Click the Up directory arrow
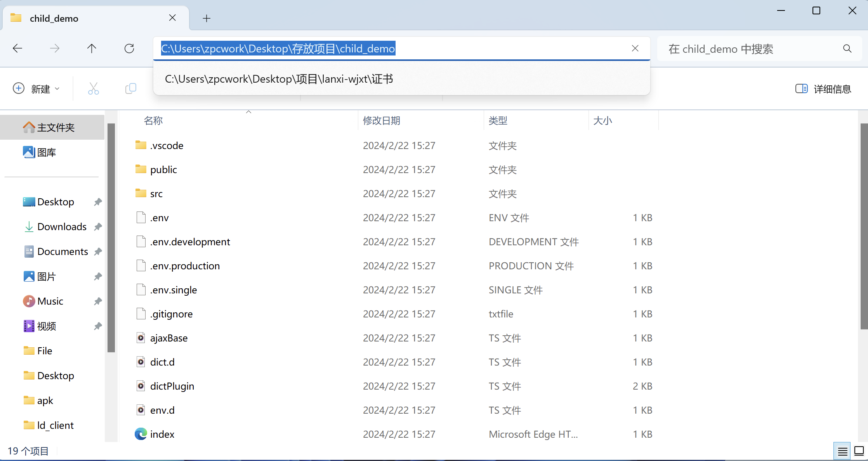868x461 pixels. click(92, 49)
